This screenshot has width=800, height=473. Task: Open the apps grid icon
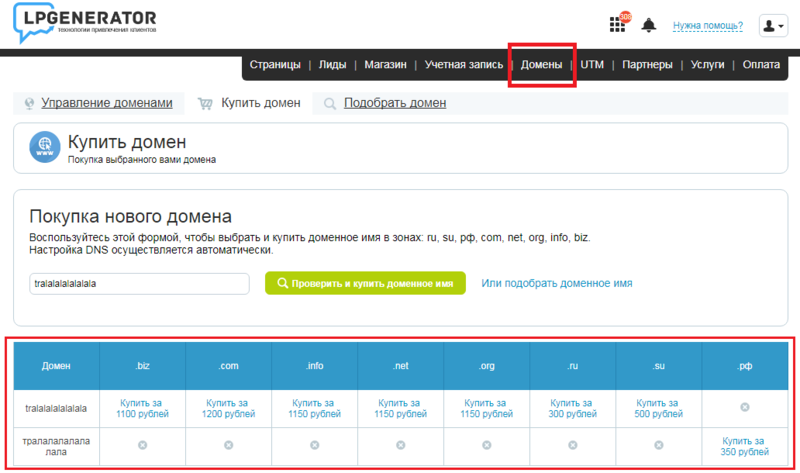(617, 25)
